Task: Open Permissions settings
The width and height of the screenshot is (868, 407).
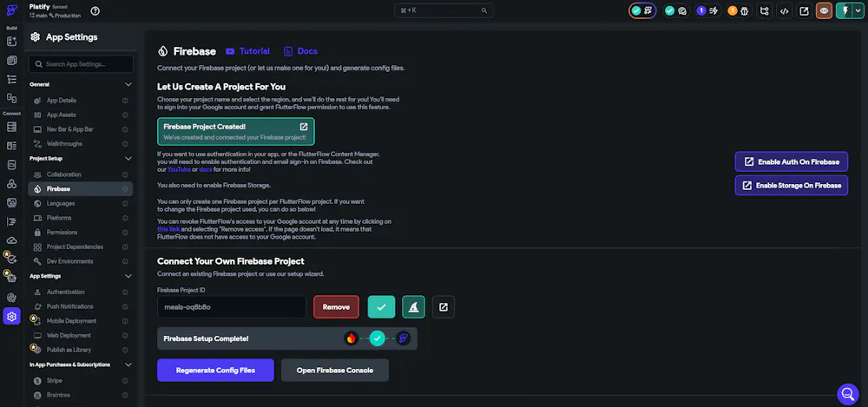Action: 80,233
